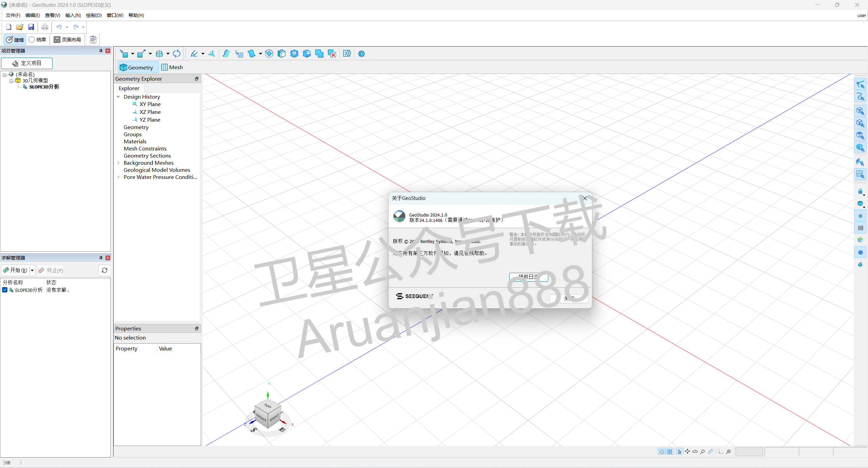Viewport: 868px width, 468px height.
Task: Click the surface from points icon
Action: [226, 54]
